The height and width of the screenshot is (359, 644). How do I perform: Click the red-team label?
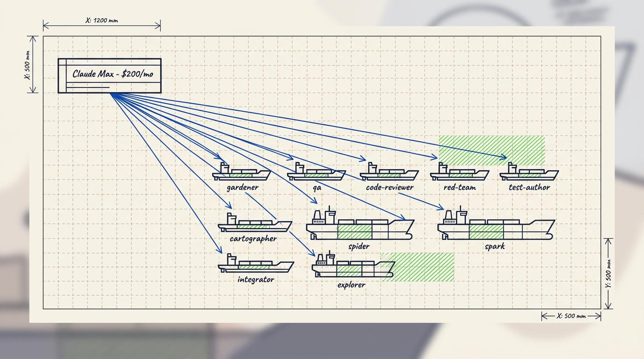460,187
